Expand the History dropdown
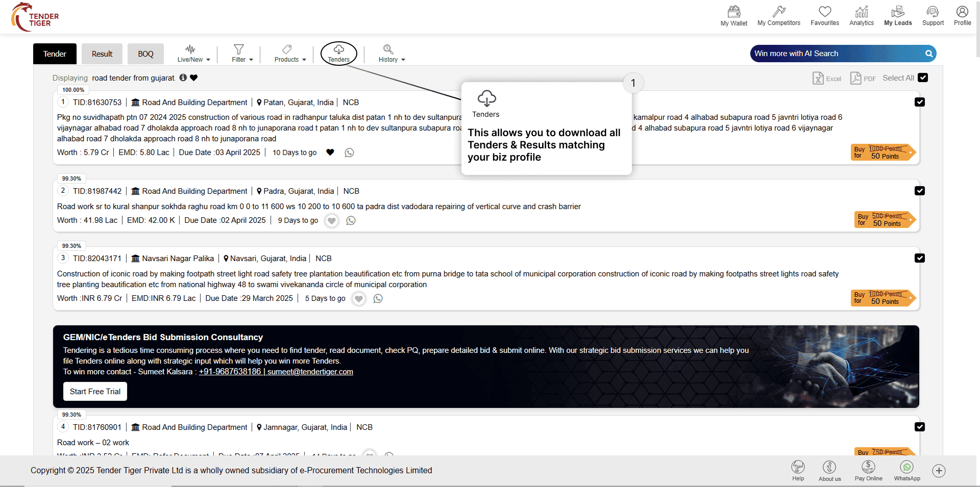The height and width of the screenshot is (488, 980). (x=391, y=54)
